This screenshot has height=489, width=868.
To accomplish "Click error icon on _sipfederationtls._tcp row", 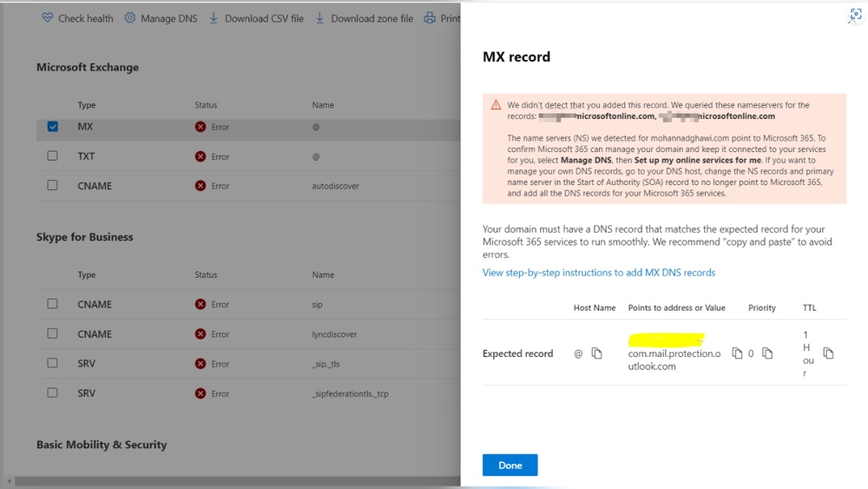I will [x=201, y=393].
